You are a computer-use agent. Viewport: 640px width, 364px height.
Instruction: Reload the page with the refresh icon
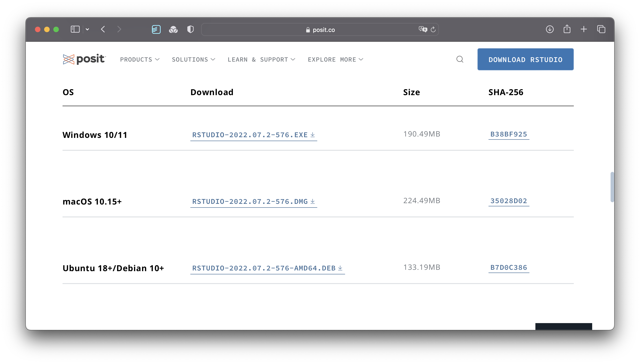433,29
